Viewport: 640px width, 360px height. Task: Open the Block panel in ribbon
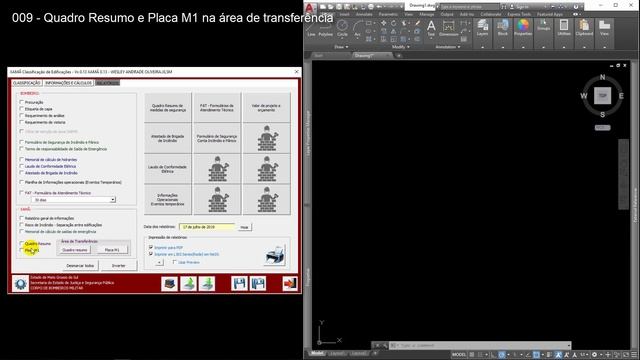pyautogui.click(x=502, y=28)
